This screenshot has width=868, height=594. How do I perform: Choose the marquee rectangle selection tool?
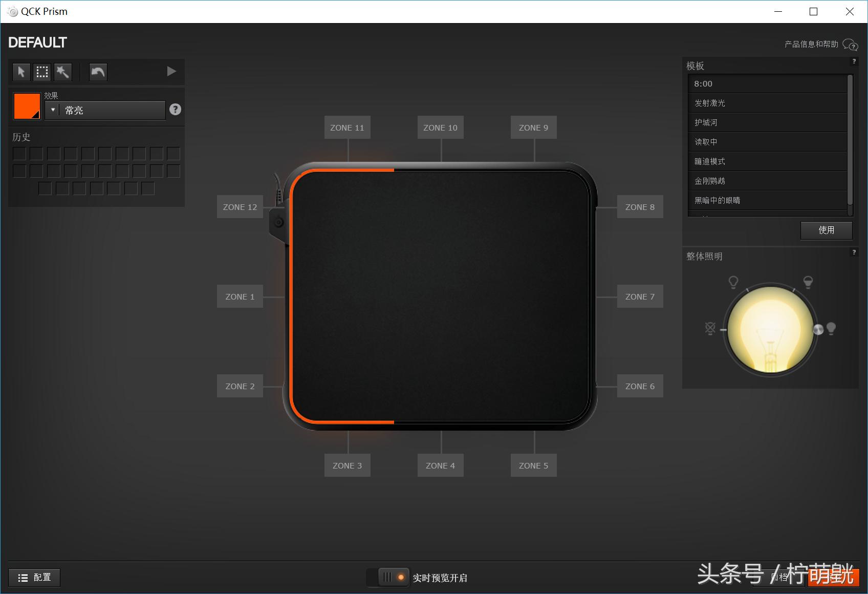(x=42, y=72)
